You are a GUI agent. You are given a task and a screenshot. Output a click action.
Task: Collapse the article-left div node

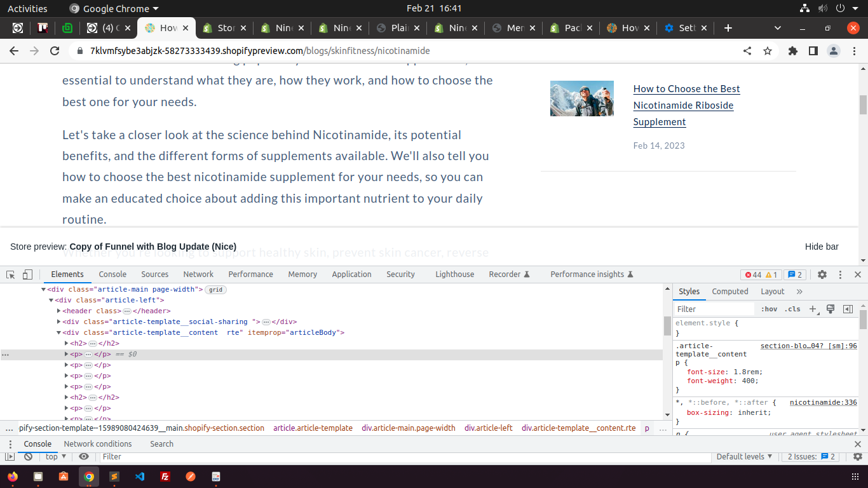pos(51,300)
